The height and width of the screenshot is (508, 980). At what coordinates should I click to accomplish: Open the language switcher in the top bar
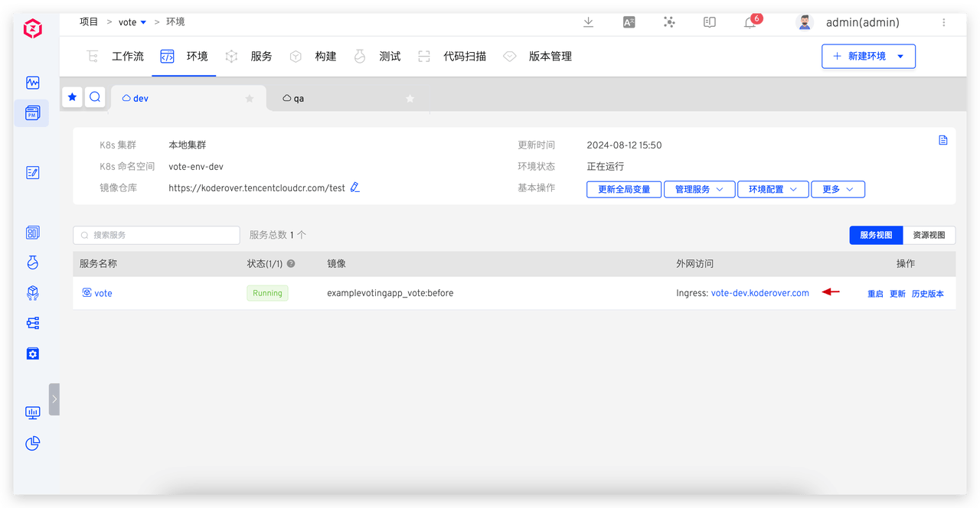click(629, 22)
